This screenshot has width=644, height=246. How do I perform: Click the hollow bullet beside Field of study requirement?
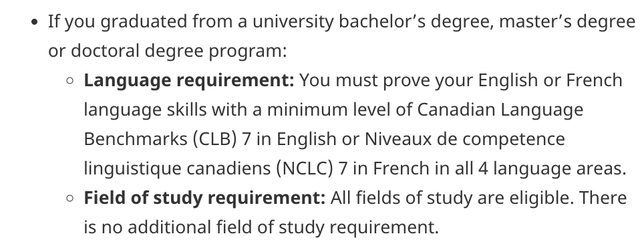point(70,199)
